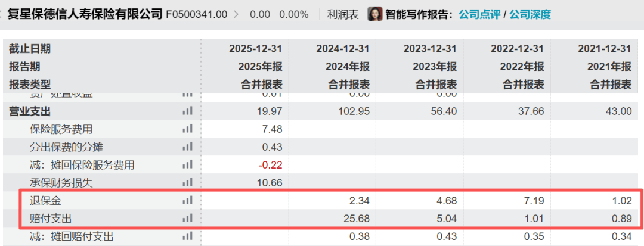644x246 pixels.
Task: Select the 2022-12-31 column header
Action: [x=517, y=49]
